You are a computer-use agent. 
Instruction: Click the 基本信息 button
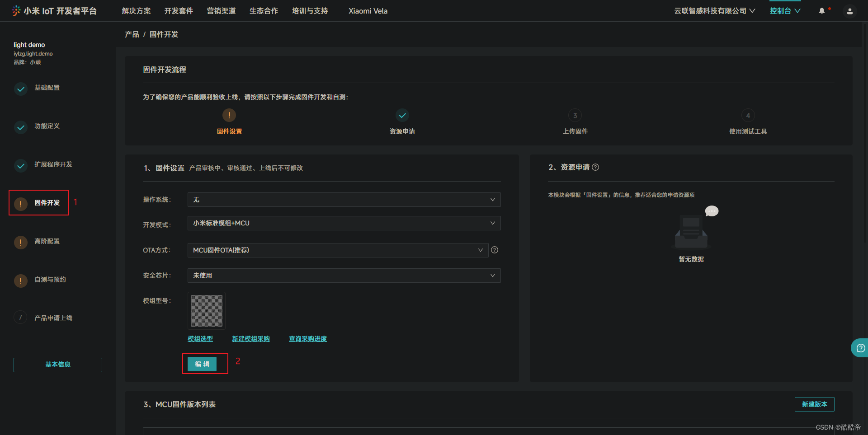point(58,365)
